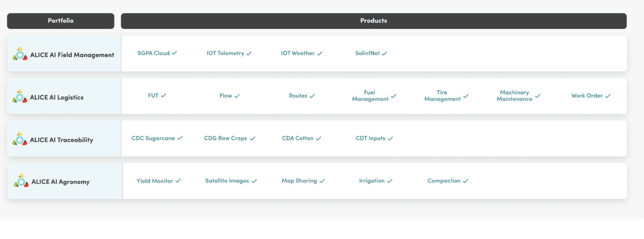The height and width of the screenshot is (239, 644).
Task: Open the IOT Telemetry product link
Action: tap(225, 53)
